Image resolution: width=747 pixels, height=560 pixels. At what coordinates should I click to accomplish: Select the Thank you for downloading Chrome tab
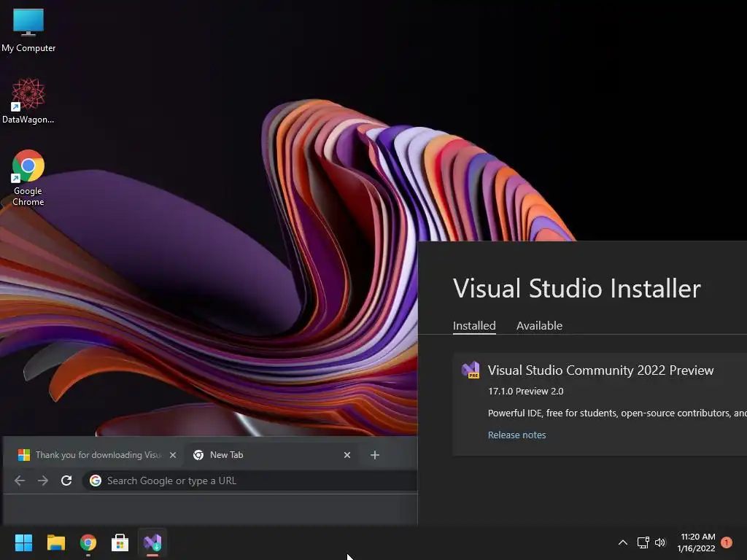click(97, 455)
